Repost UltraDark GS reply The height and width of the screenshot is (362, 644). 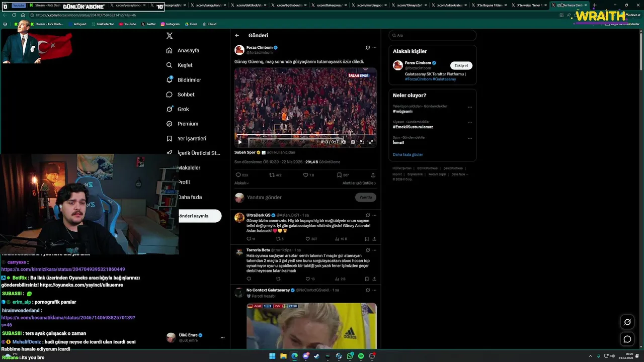280,239
